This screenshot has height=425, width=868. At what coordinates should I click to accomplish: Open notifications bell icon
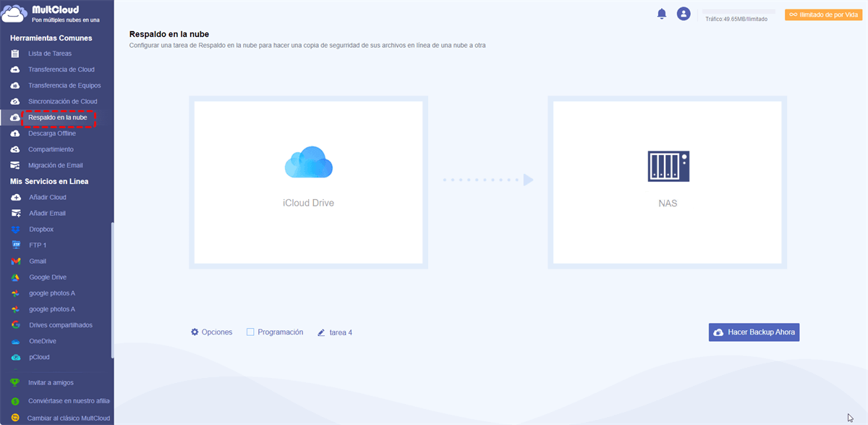(x=661, y=14)
